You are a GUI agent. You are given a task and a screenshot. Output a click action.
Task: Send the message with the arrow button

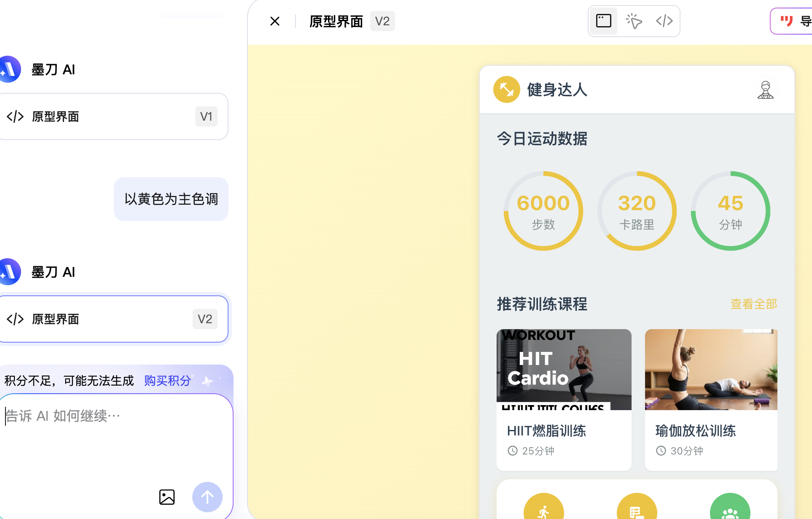point(207,497)
